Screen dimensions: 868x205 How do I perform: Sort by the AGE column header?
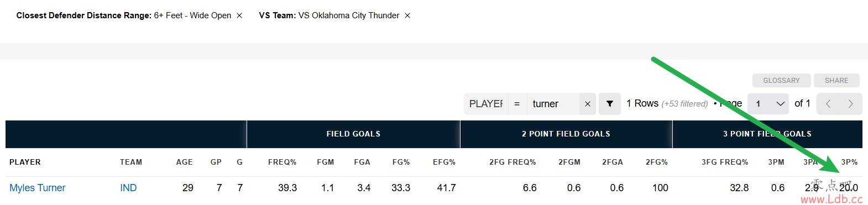coord(185,162)
